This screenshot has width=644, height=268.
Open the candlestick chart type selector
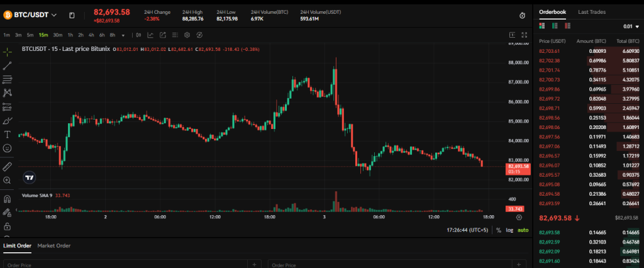coord(138,35)
